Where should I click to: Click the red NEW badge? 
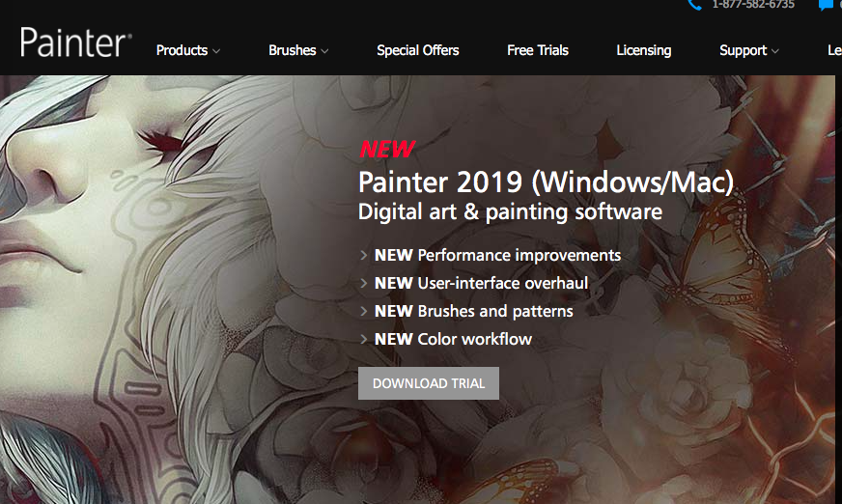[x=387, y=150]
